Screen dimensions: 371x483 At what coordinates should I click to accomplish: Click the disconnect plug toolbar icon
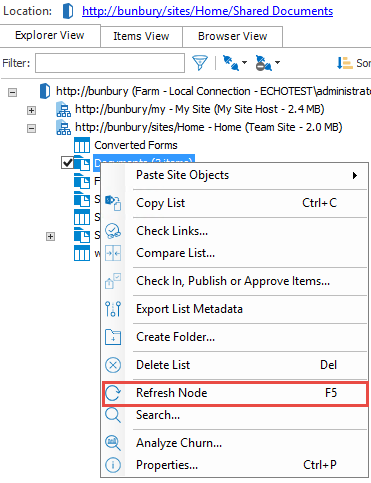pyautogui.click(x=263, y=63)
